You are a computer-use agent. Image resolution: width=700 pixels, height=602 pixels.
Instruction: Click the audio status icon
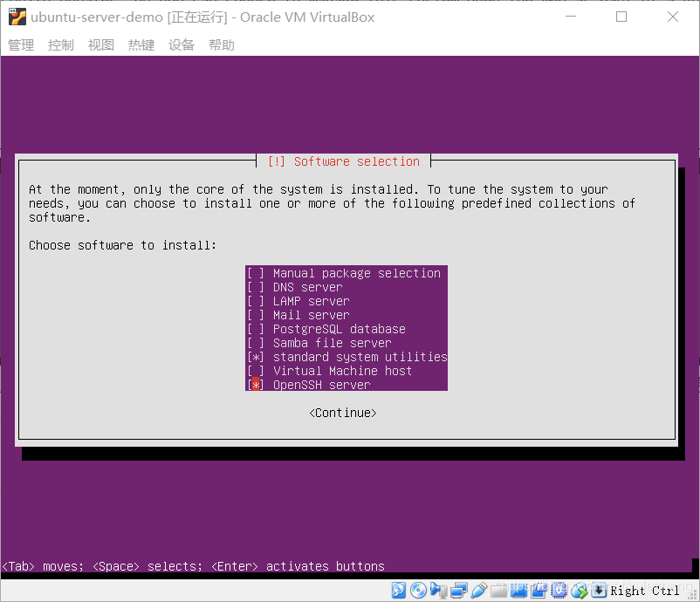click(x=438, y=590)
